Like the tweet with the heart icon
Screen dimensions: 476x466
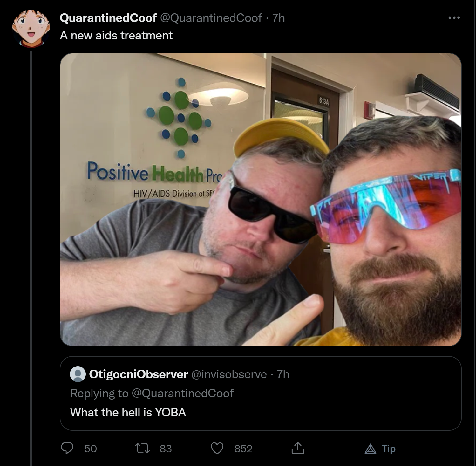coord(217,449)
